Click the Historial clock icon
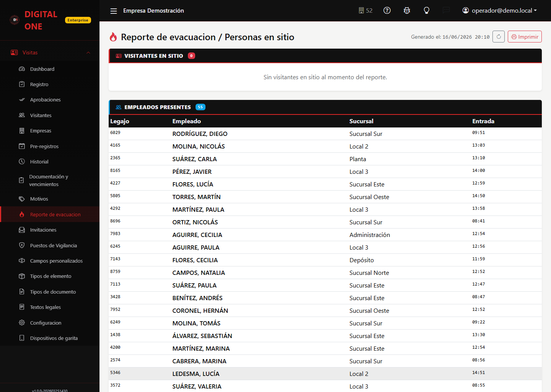 pos(22,162)
